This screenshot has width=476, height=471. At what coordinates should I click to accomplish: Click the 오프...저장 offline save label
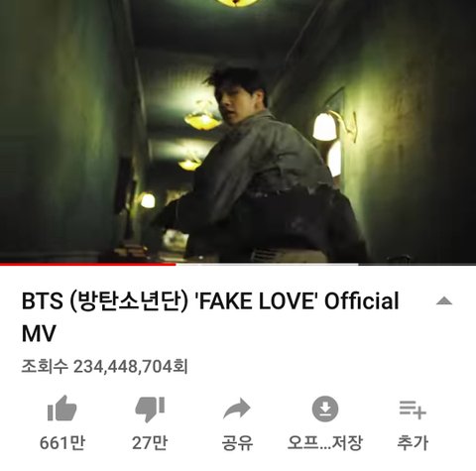325,443
